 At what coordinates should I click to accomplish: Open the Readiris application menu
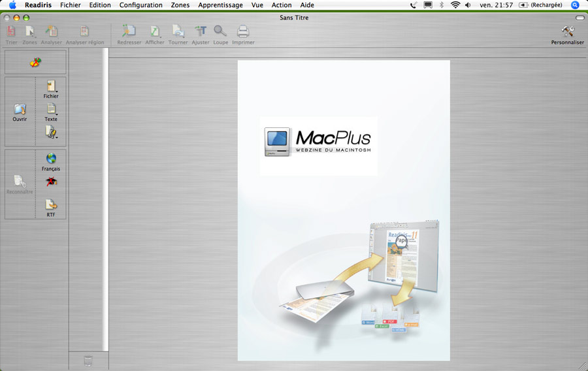tap(39, 5)
